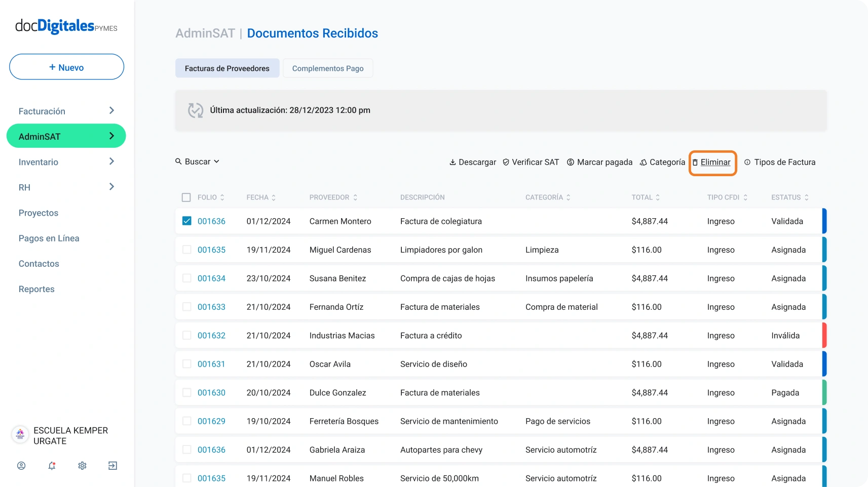Screen dimensions: 868x487
Task: Click the Inválida status on Industrias Macias row
Action: pos(785,336)
